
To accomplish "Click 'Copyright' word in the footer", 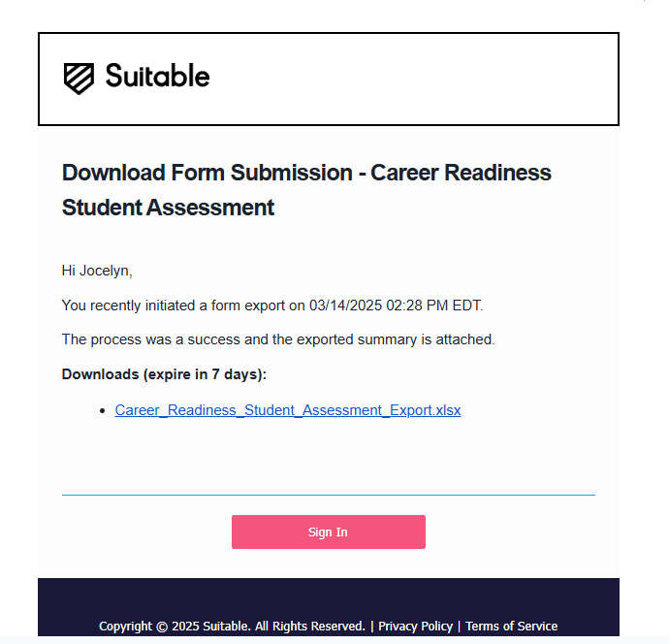I will (x=125, y=627).
